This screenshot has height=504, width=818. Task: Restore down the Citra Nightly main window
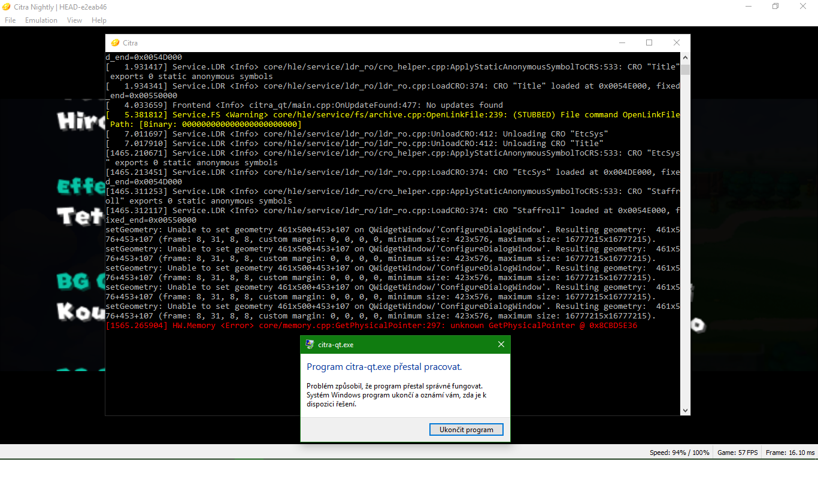pos(775,7)
